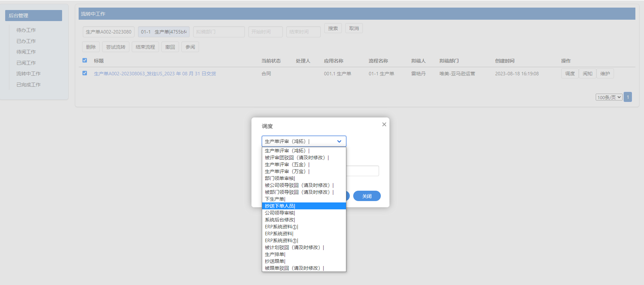Close the 调度 dialog with X icon

click(384, 124)
